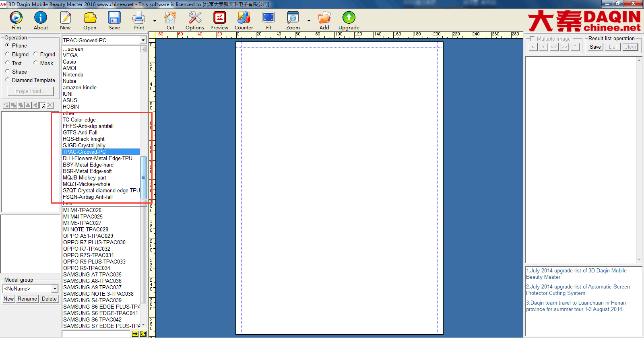
Task: Click the Print icon
Action: [139, 18]
